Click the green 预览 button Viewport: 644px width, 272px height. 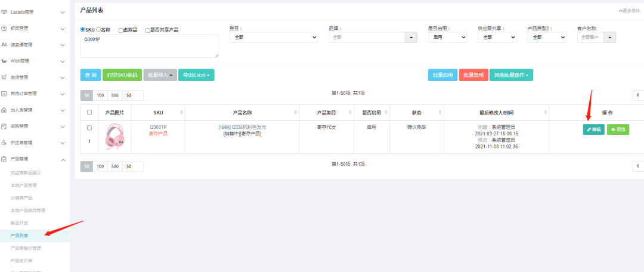(618, 129)
